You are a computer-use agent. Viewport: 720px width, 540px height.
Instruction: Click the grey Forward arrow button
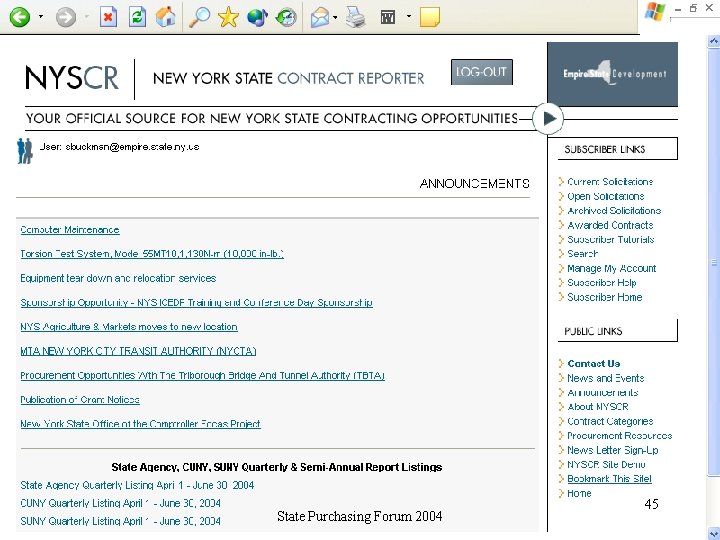click(66, 17)
